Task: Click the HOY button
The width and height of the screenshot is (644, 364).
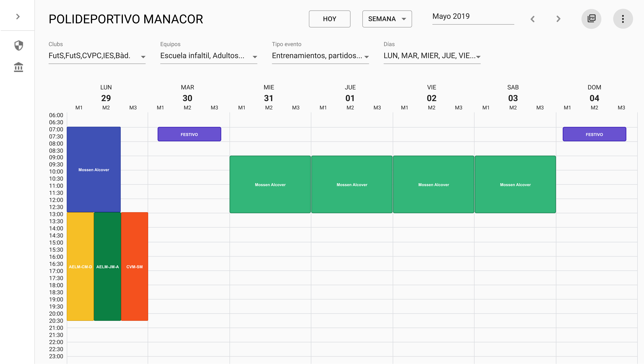Action: [329, 19]
